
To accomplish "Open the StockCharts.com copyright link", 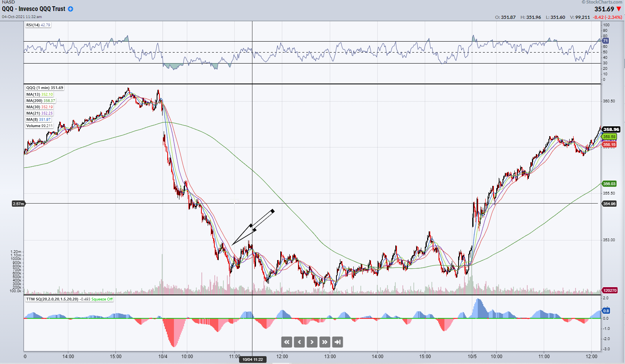I will [602, 2].
